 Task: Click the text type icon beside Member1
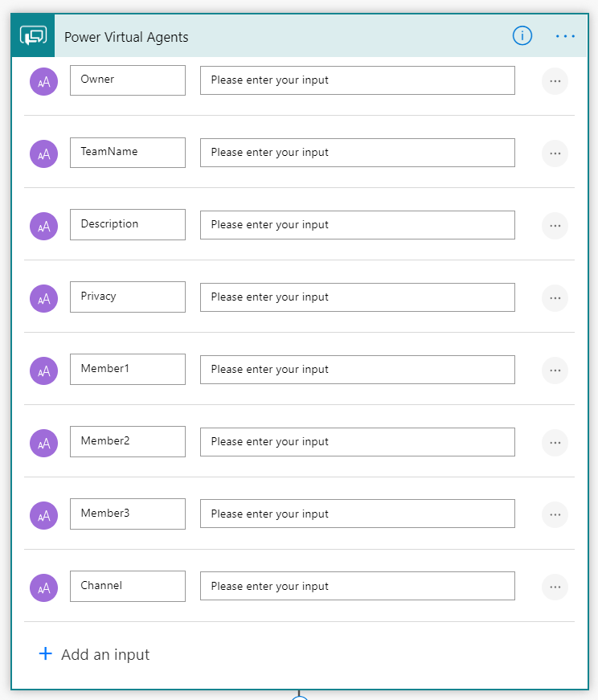(x=43, y=371)
